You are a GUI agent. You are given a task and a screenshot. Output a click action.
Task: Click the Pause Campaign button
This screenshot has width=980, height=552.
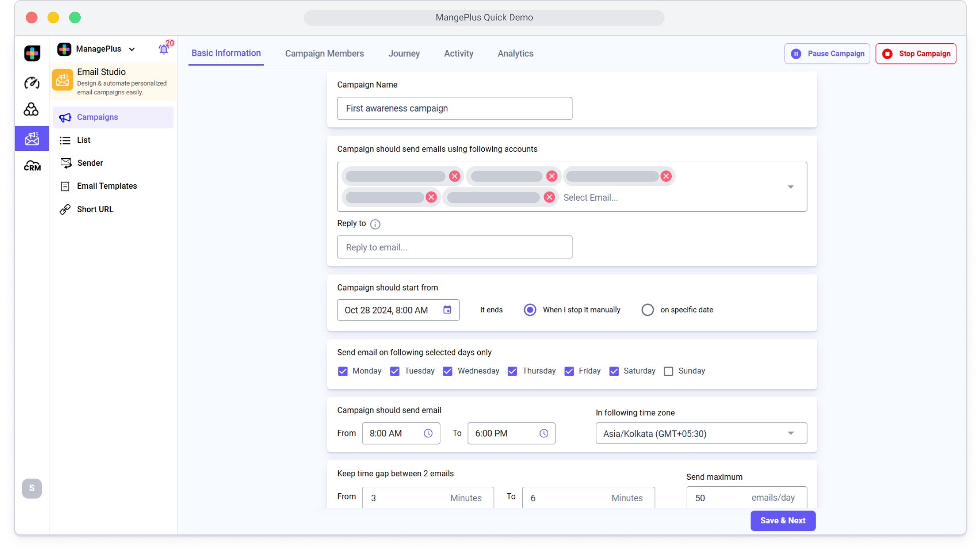[x=827, y=54]
